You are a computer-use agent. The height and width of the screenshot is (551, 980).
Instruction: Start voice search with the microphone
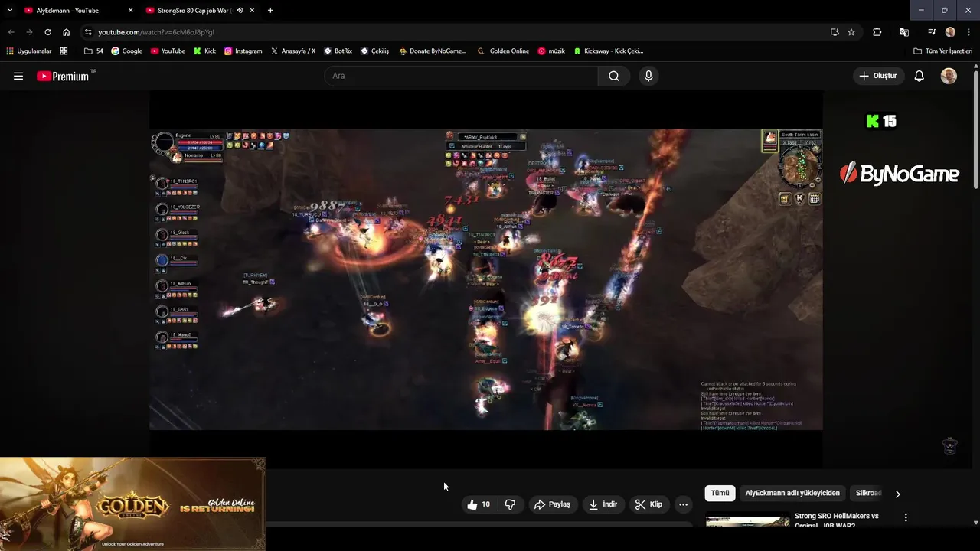[648, 76]
